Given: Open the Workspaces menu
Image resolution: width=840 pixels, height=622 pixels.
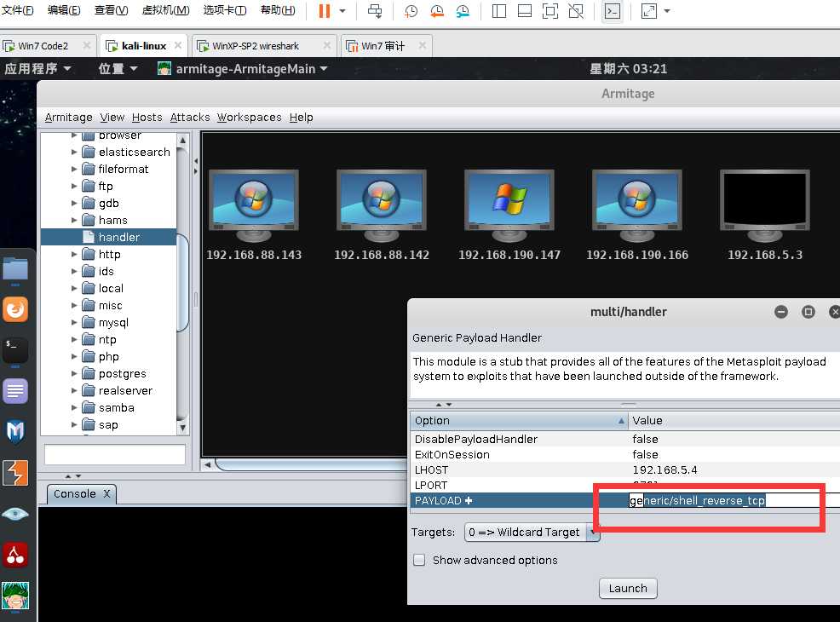Looking at the screenshot, I should pyautogui.click(x=249, y=118).
